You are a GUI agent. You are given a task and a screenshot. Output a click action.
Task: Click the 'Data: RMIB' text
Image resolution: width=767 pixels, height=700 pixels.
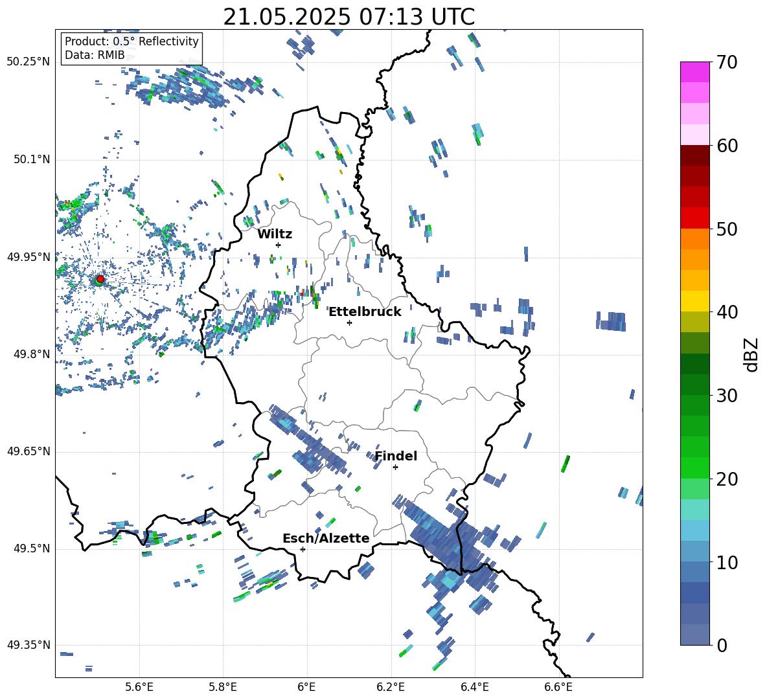[x=95, y=55]
